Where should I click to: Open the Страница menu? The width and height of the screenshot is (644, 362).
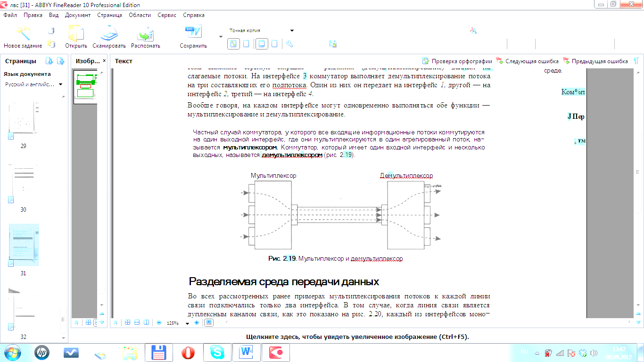click(109, 15)
